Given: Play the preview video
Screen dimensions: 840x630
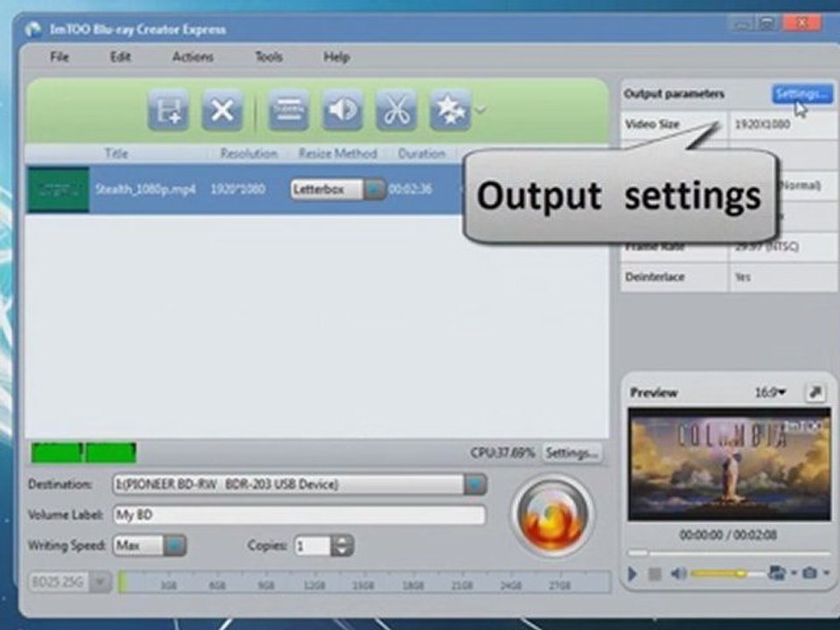Looking at the screenshot, I should pyautogui.click(x=632, y=574).
